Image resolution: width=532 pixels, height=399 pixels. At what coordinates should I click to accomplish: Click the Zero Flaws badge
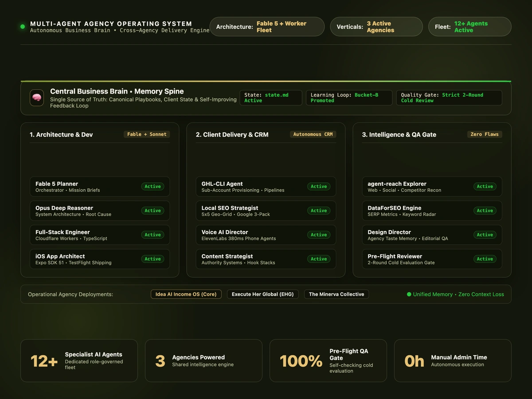click(485, 134)
